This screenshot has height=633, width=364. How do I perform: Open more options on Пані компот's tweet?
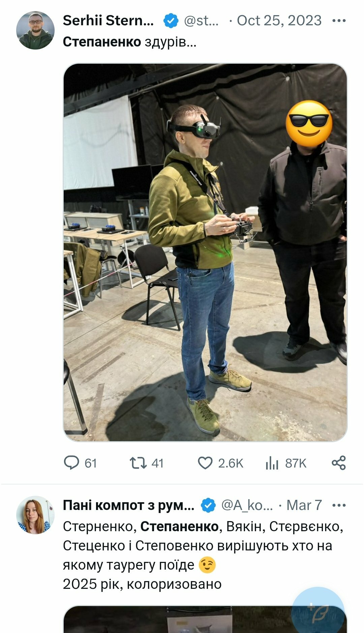coord(339,505)
